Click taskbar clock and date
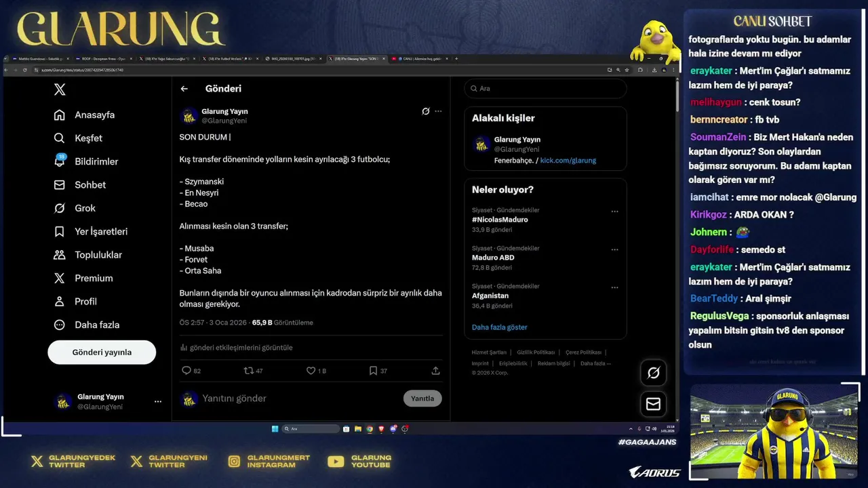 (668, 428)
